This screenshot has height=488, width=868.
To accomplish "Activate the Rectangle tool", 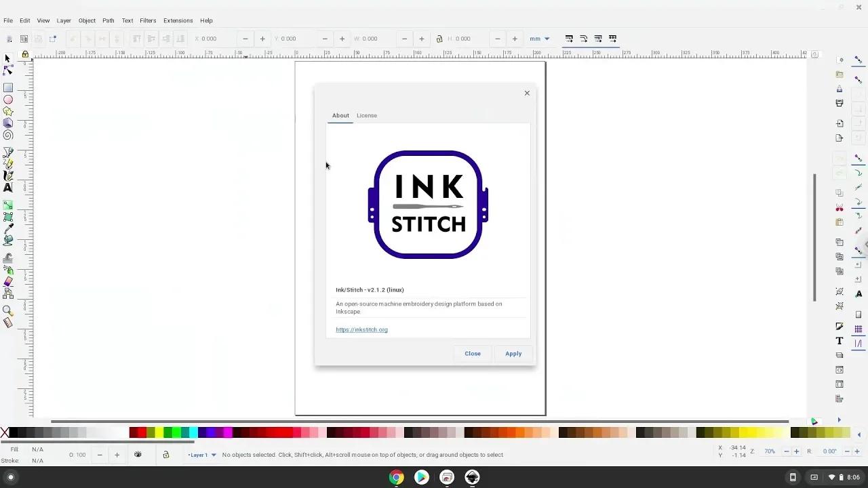I will [8, 87].
